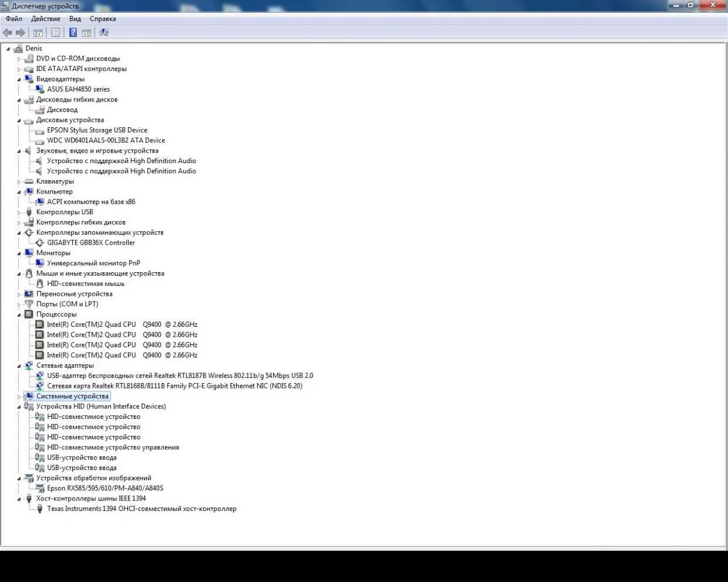Select the Denis computer root node
This screenshot has height=582, width=728.
pos(33,48)
